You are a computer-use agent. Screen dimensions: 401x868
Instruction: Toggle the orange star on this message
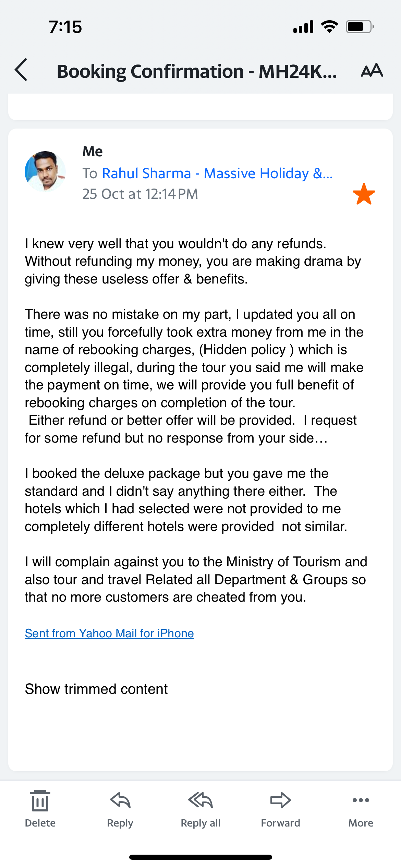point(364,194)
